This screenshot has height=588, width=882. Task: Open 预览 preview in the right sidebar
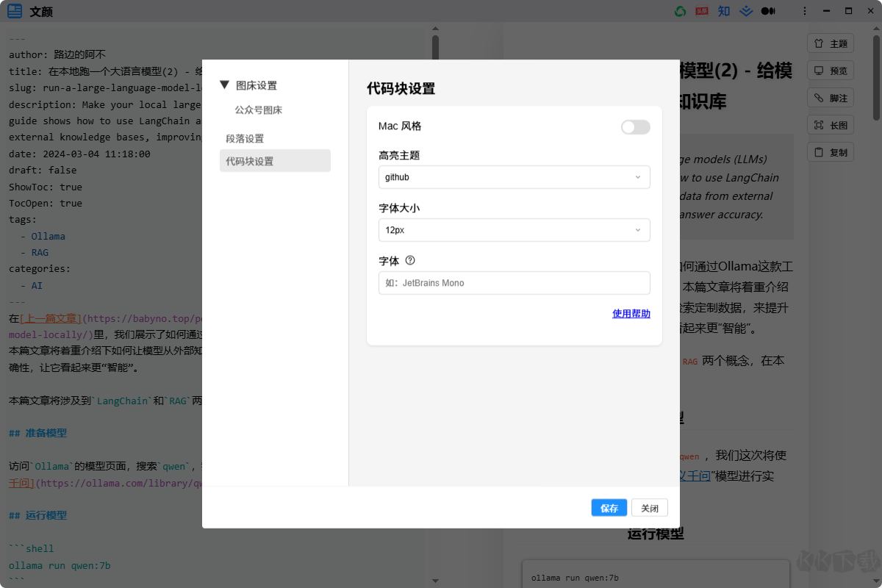[x=830, y=70]
